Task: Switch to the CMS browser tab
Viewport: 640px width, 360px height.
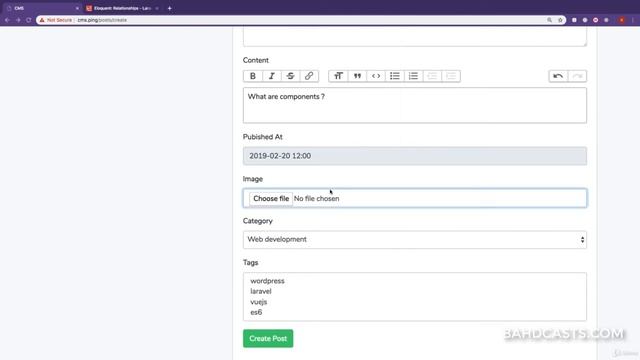Action: click(x=41, y=8)
